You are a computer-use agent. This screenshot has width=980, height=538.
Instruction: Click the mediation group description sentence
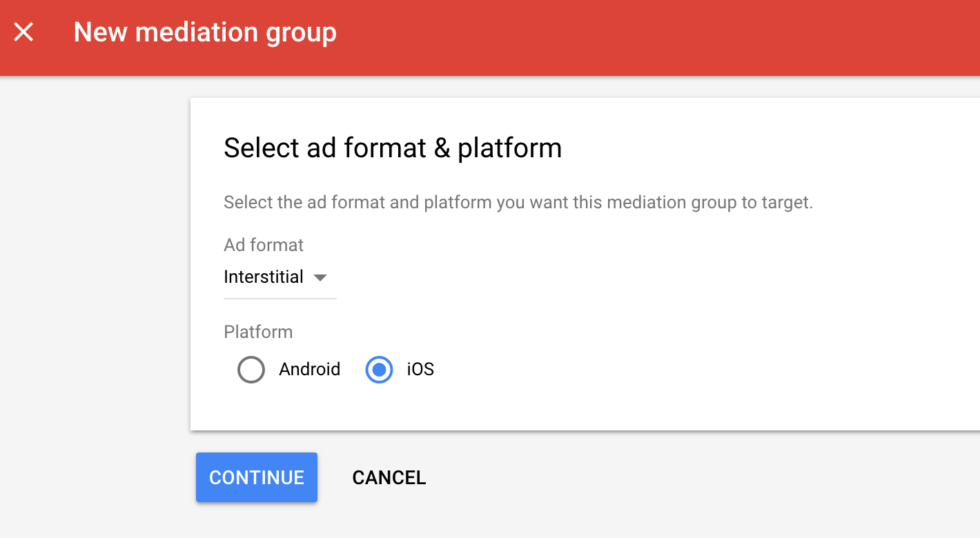(x=518, y=203)
